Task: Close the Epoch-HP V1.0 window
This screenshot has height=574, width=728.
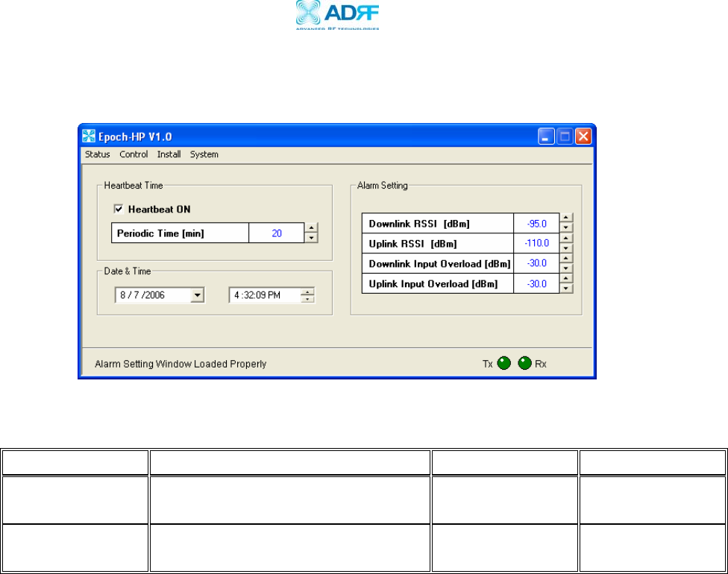Action: click(x=583, y=136)
